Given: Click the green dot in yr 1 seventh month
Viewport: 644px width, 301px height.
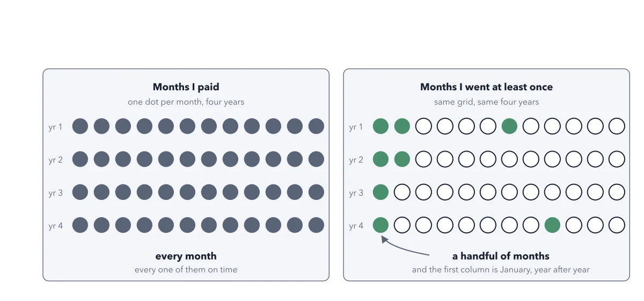Looking at the screenshot, I should tap(509, 126).
